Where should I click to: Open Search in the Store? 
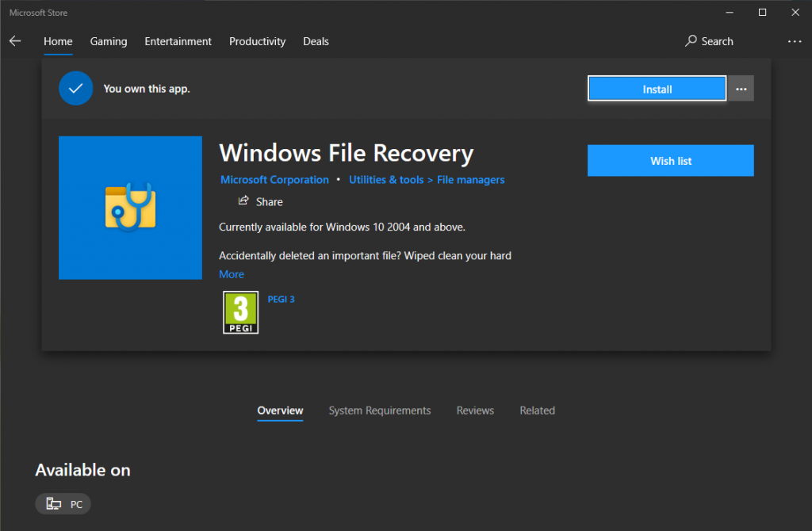pyautogui.click(x=709, y=41)
